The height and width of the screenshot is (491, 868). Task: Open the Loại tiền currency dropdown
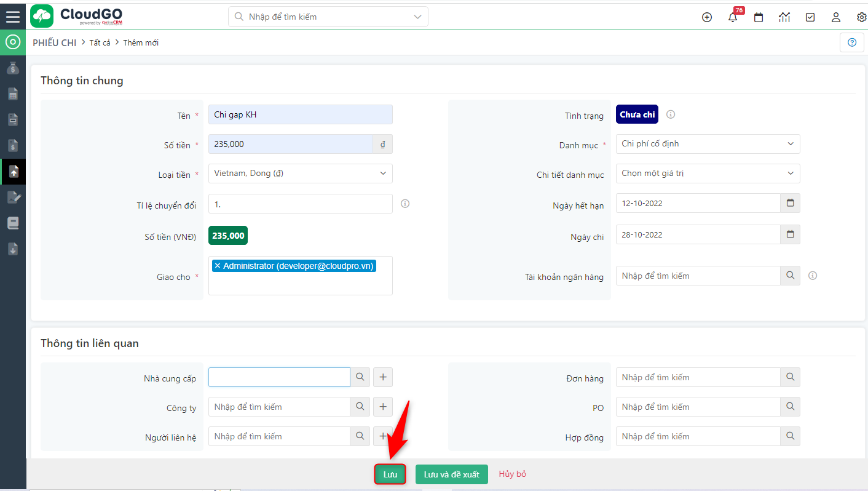(300, 174)
